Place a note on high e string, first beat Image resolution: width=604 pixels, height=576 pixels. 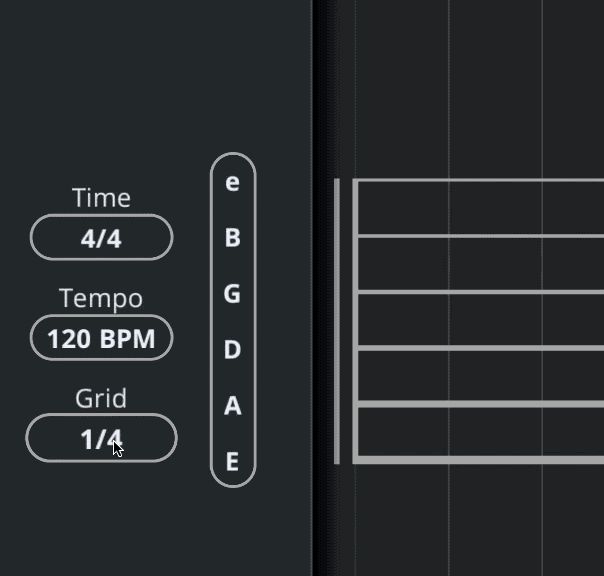[402, 182]
